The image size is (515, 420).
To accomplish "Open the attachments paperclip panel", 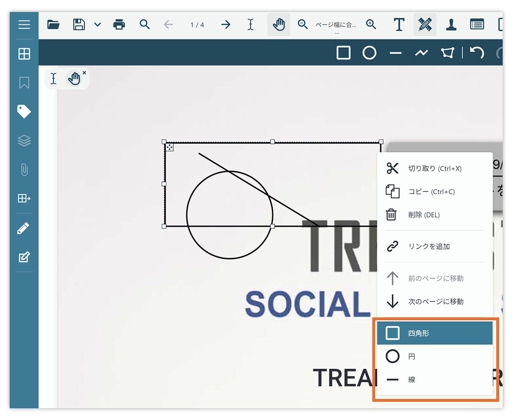I will pyautogui.click(x=24, y=169).
